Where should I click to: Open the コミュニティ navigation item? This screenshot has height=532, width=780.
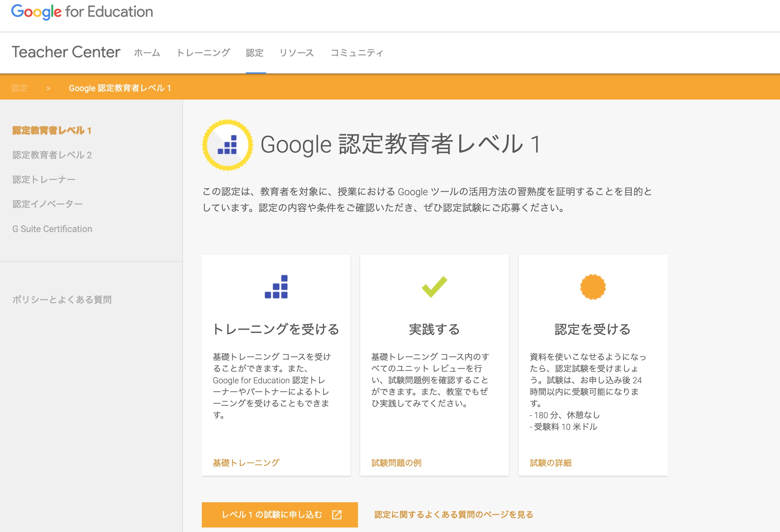[x=357, y=53]
